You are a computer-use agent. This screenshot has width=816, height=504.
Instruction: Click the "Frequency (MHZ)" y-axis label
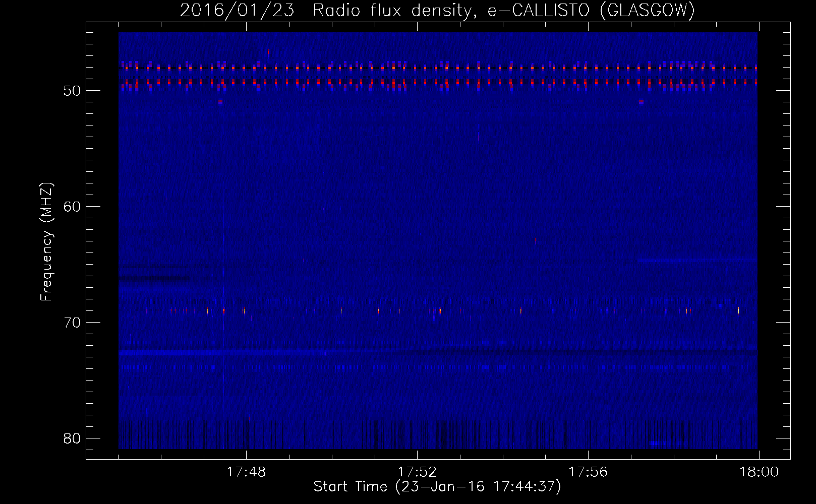[46, 241]
